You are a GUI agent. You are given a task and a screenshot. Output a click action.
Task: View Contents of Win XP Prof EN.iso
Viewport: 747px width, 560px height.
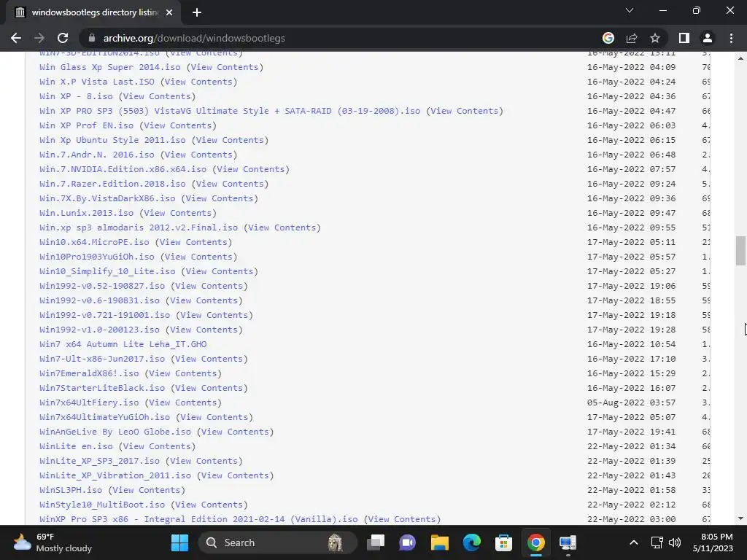click(178, 125)
